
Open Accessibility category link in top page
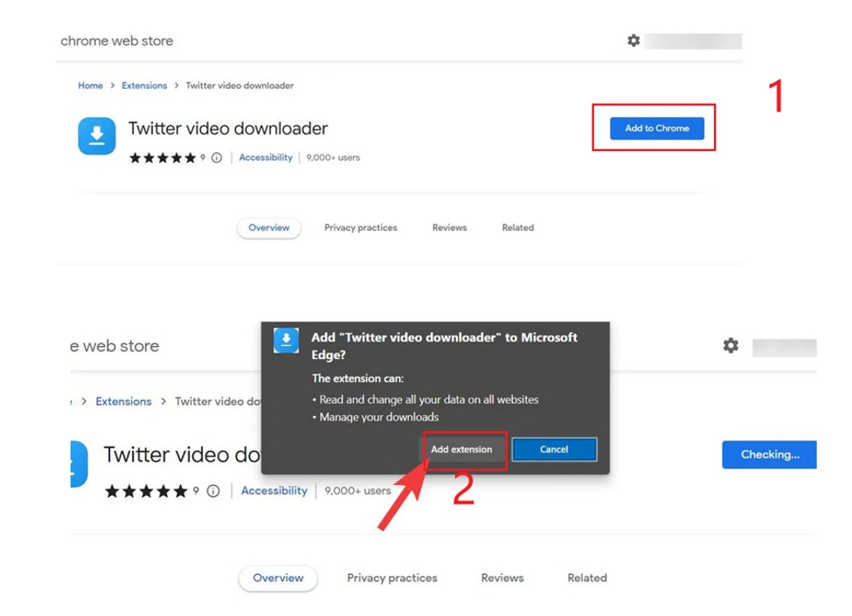click(266, 157)
